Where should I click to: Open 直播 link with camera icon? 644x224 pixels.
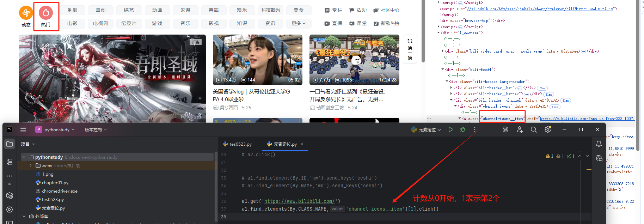(x=333, y=23)
